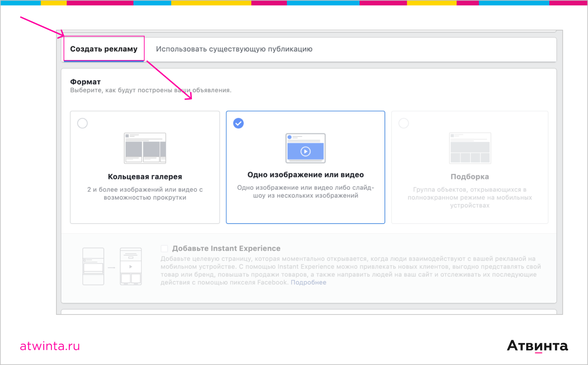Click the carousel gallery layout icon

click(145, 148)
